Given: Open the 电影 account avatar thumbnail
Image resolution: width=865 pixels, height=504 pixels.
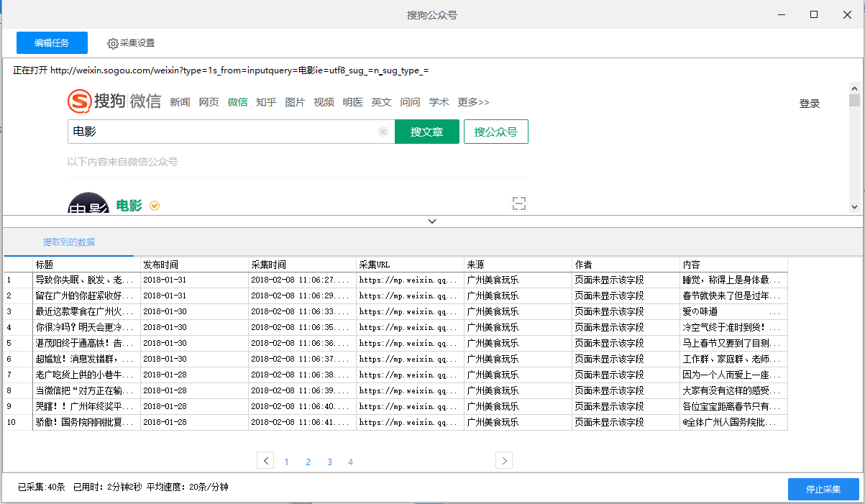Looking at the screenshot, I should pyautogui.click(x=88, y=203).
